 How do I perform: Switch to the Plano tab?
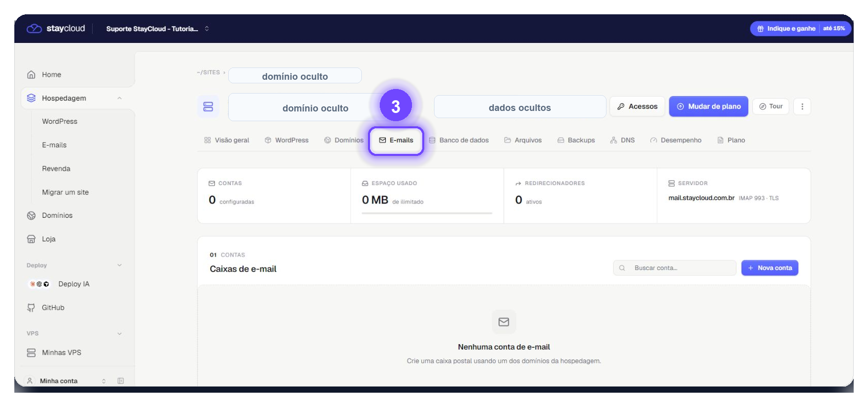731,140
